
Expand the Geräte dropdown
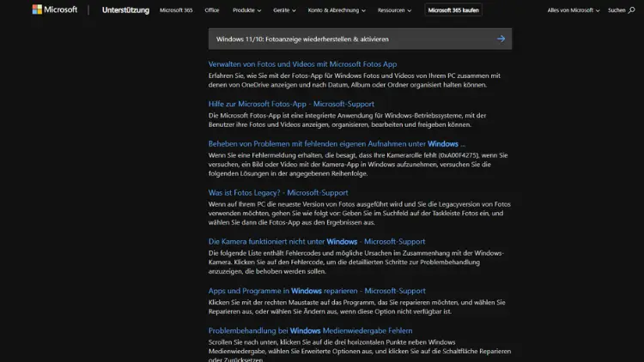pyautogui.click(x=284, y=10)
